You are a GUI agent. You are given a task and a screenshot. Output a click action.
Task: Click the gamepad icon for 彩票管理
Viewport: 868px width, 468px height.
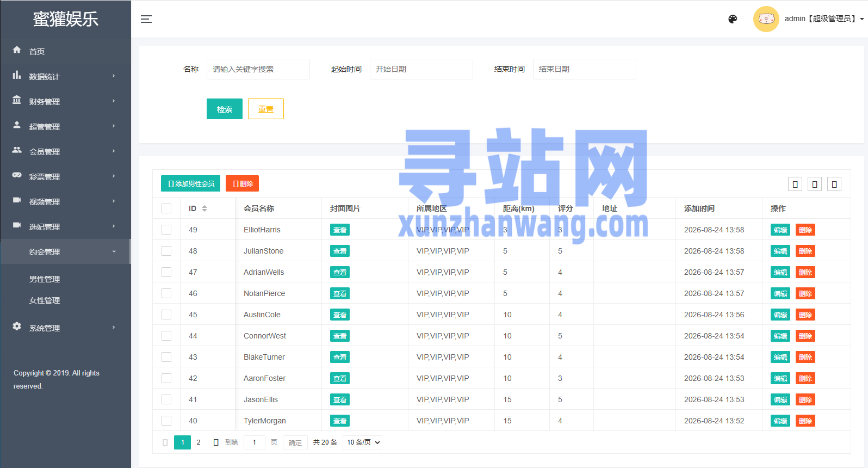click(17, 175)
